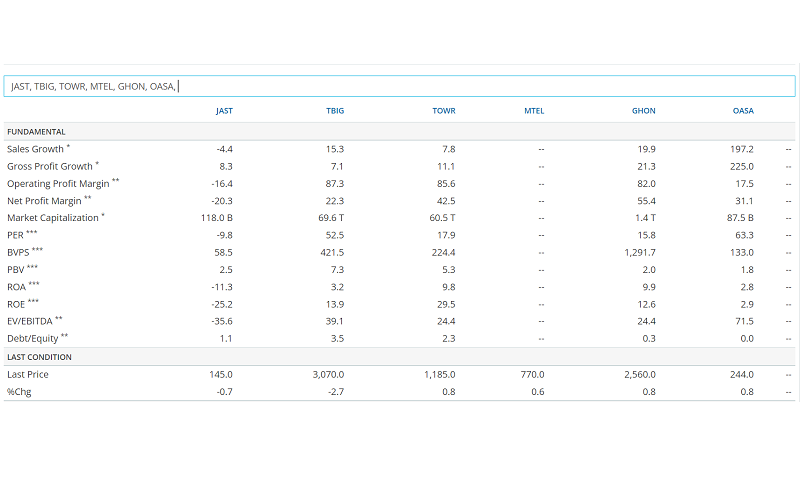Click TBIG Debt/Equity value 3.5
The width and height of the screenshot is (800, 480).
(337, 339)
